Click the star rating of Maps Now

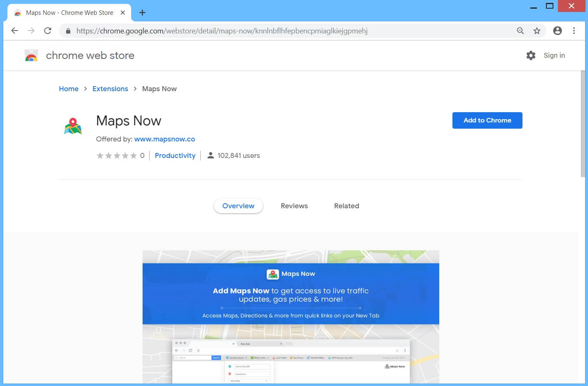coord(117,155)
